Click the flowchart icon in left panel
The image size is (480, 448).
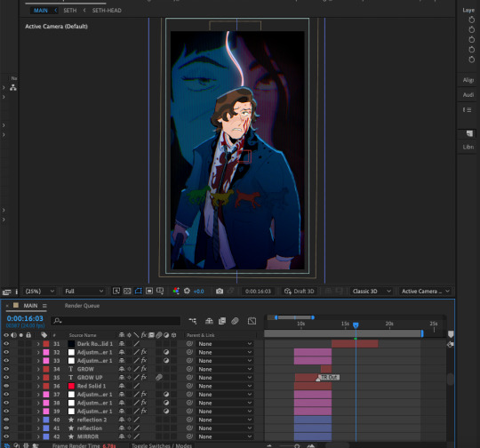coord(13,88)
